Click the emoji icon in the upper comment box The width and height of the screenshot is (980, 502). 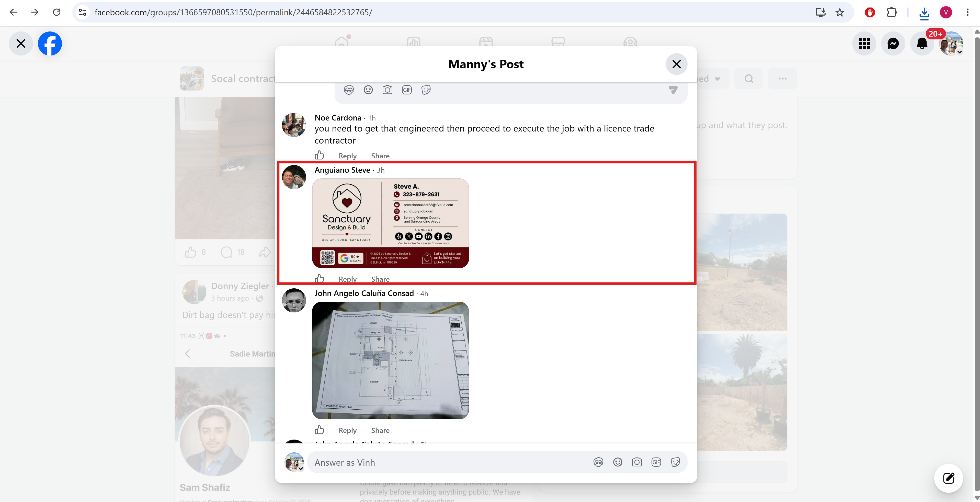[x=368, y=90]
